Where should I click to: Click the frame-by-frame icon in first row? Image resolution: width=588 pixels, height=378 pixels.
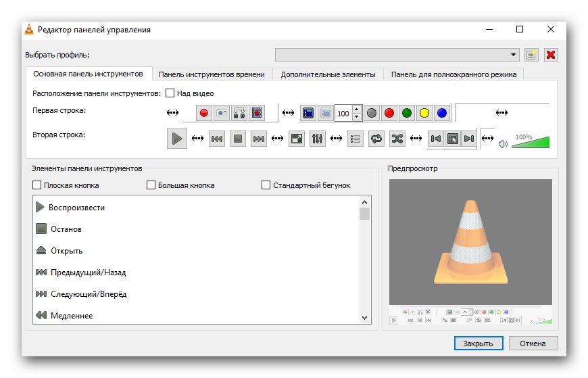click(257, 113)
